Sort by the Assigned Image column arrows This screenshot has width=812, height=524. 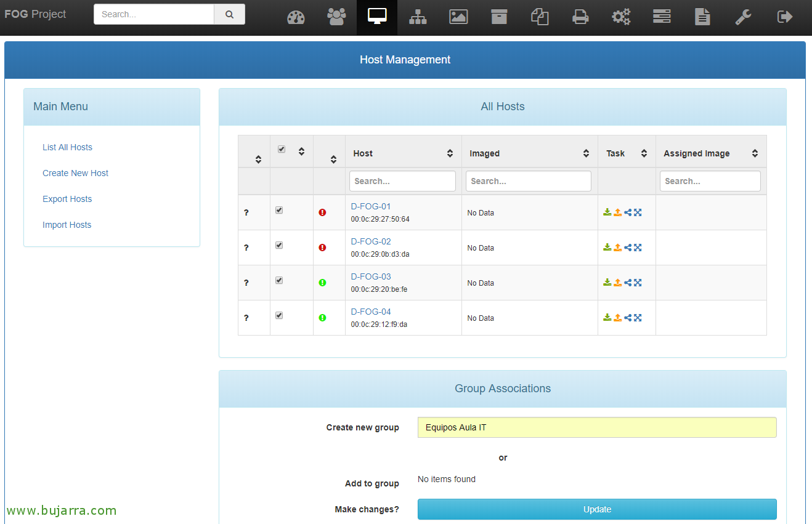click(755, 153)
